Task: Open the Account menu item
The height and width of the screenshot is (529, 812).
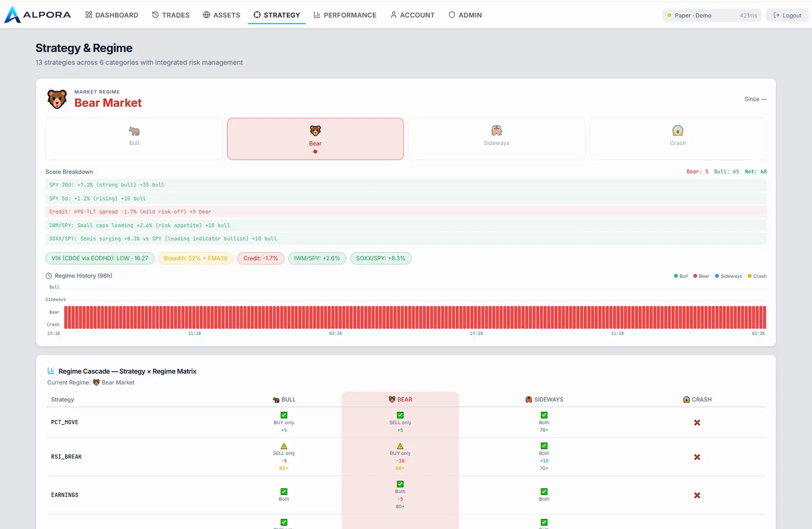Action: click(412, 15)
